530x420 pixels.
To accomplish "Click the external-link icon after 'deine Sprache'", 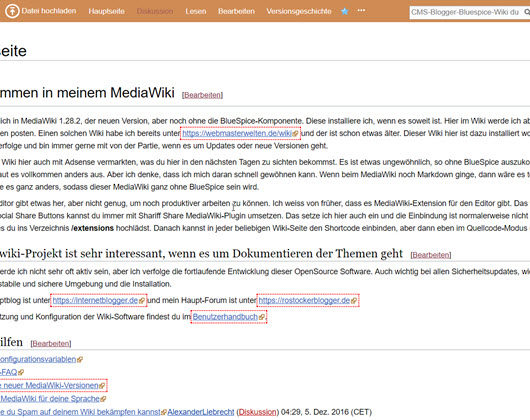I will click(x=103, y=399).
